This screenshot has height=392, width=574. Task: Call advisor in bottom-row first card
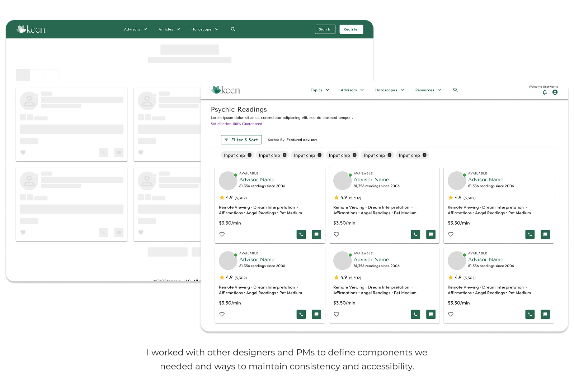(301, 314)
